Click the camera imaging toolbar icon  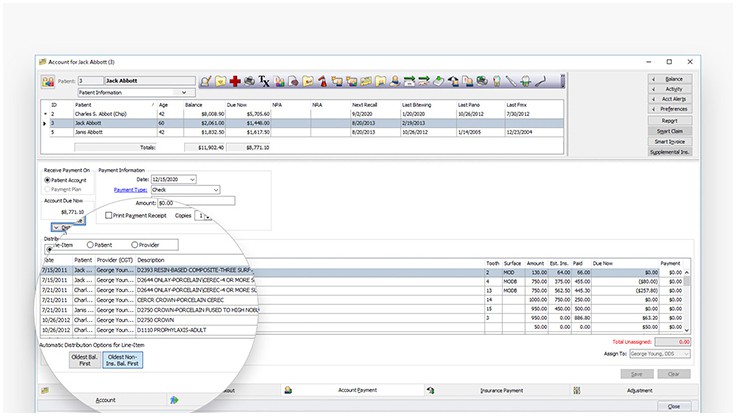[x=482, y=81]
